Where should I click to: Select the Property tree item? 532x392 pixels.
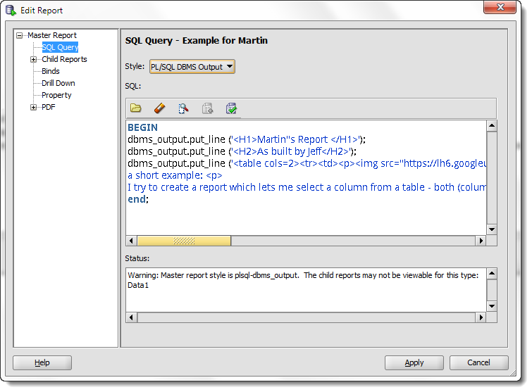click(56, 95)
